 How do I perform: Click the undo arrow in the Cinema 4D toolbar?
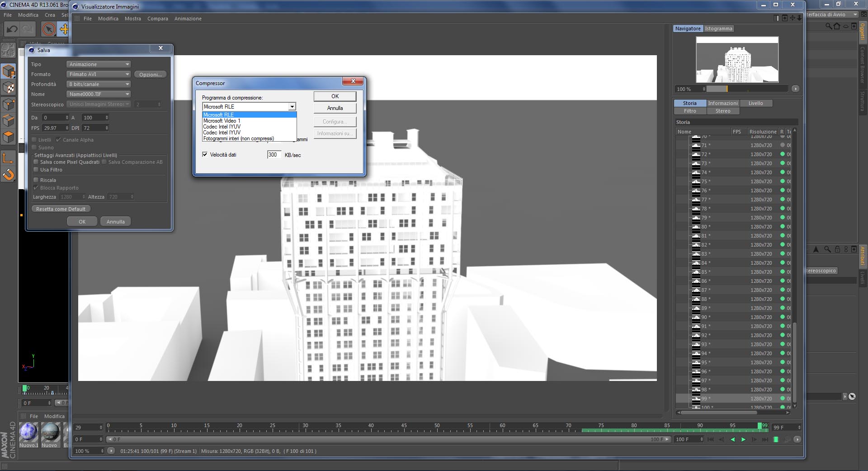[12, 29]
